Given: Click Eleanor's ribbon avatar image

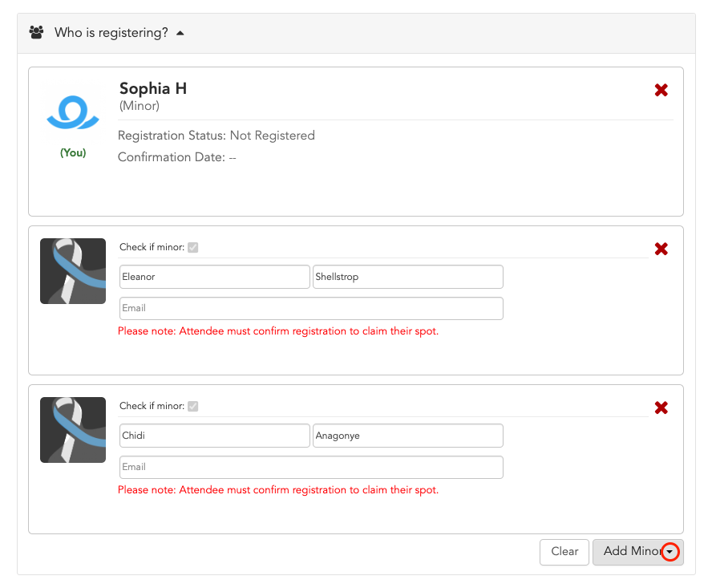Looking at the screenshot, I should (x=73, y=271).
